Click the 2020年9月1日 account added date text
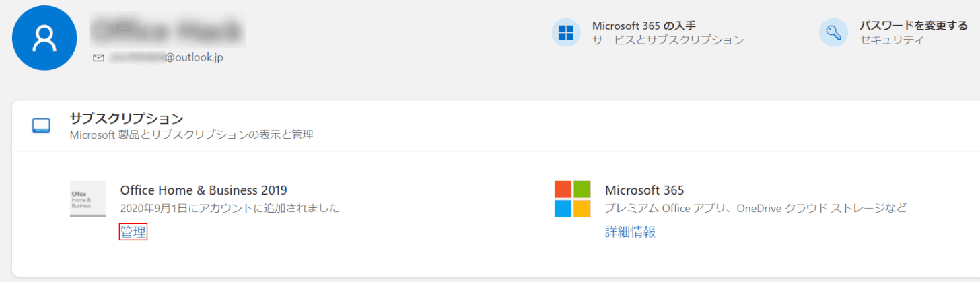980x282 pixels. click(x=230, y=209)
